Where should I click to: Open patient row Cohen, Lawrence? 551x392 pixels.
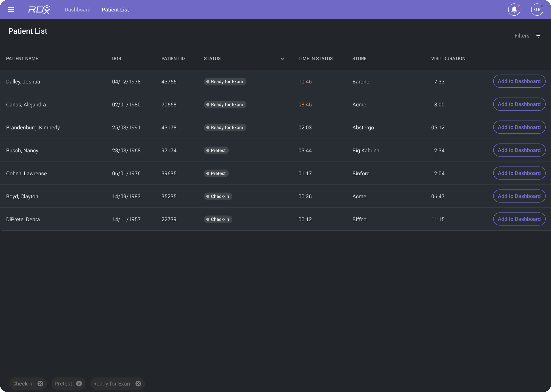pyautogui.click(x=27, y=174)
